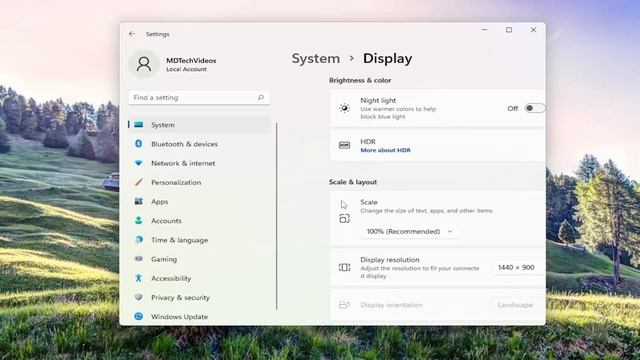Click the user profile avatar icon
This screenshot has height=360, width=640.
[x=144, y=64]
